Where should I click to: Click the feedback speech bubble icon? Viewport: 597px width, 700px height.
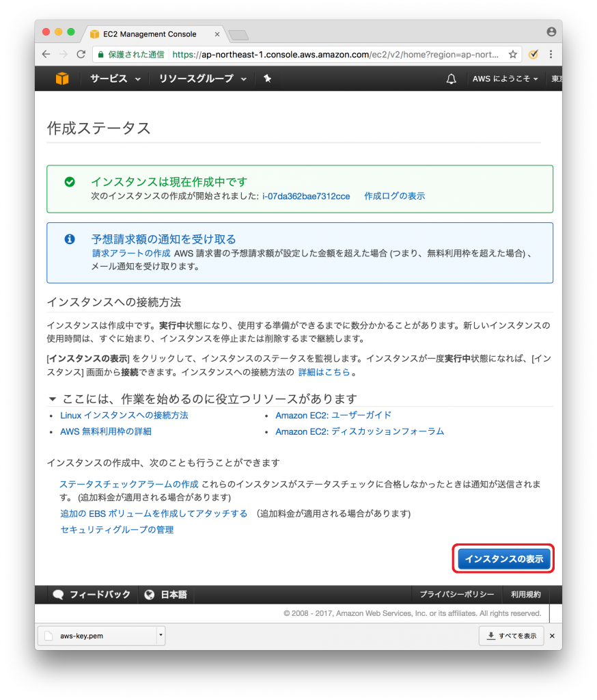point(58,595)
